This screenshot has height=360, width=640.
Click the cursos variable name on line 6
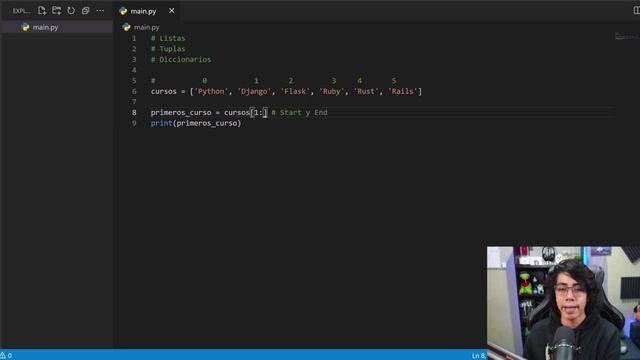tap(163, 91)
